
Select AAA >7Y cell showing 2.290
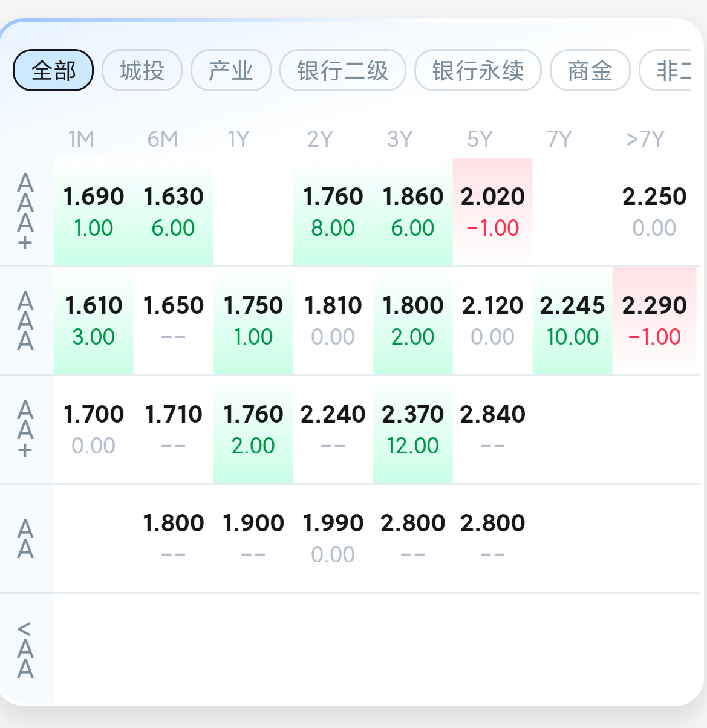point(654,320)
